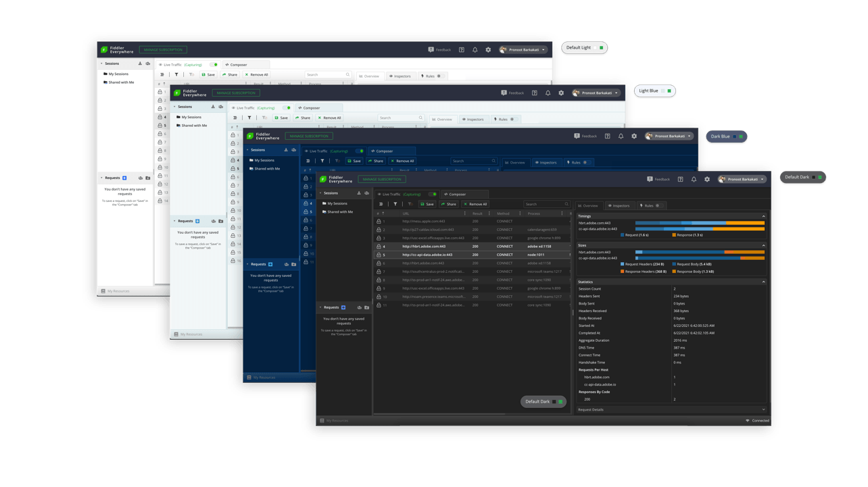Open help icon in Default Dark window
This screenshot has width=868, height=487.
coord(680,179)
